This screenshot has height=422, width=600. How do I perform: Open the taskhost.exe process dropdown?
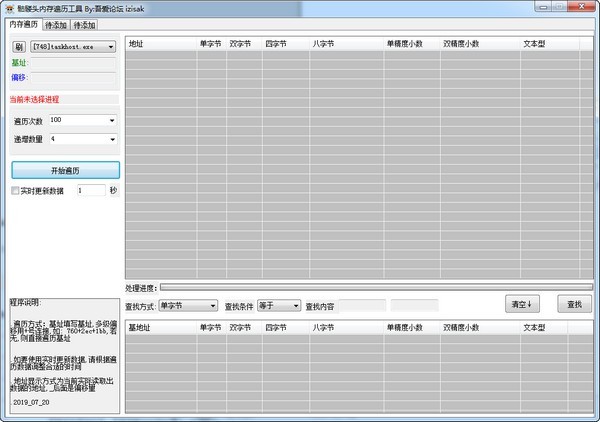pyautogui.click(x=73, y=47)
